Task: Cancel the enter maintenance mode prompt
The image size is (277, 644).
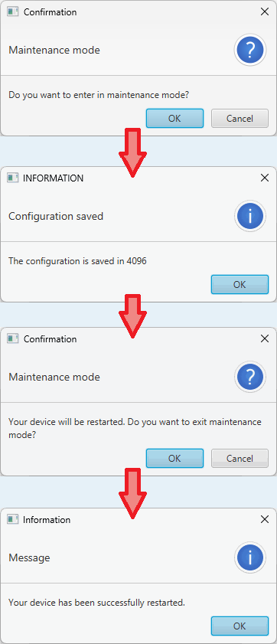Action: [240, 118]
